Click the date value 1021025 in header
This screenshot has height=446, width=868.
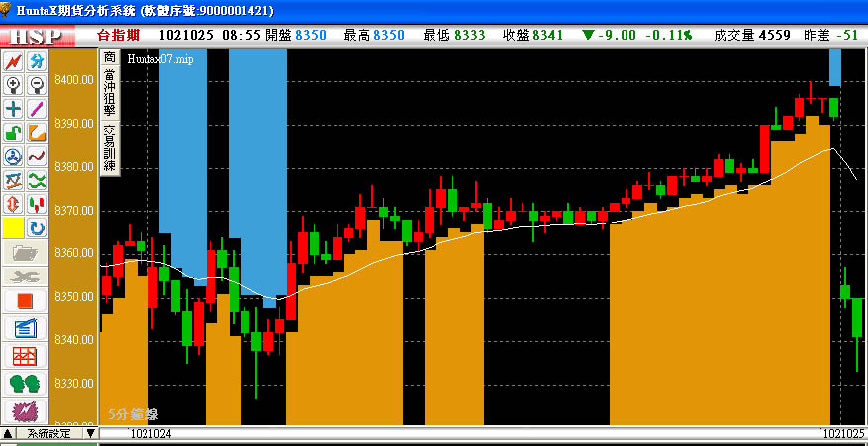pos(186,36)
